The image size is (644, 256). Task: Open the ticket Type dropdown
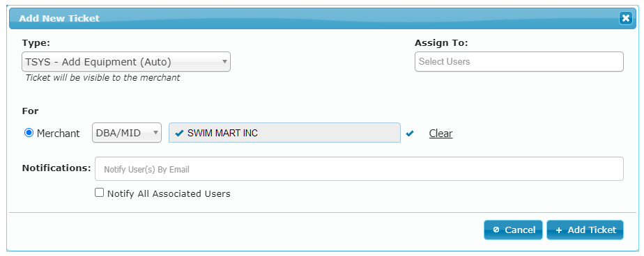click(126, 62)
